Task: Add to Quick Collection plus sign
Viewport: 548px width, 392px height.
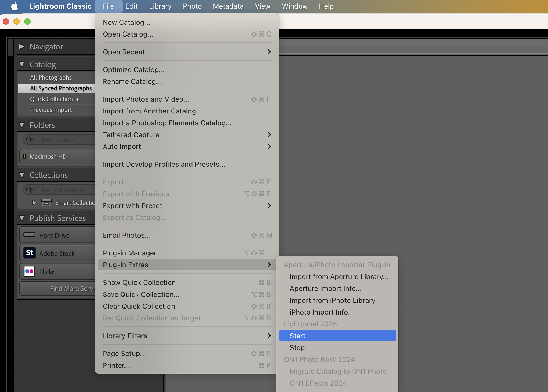Action: click(x=78, y=99)
